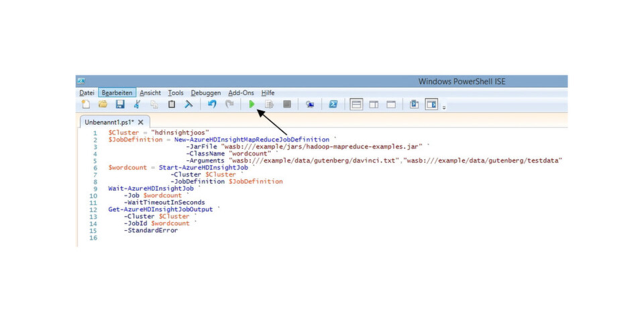Cut selection with the scissors icon
The height and width of the screenshot is (322, 644).
[x=137, y=105]
